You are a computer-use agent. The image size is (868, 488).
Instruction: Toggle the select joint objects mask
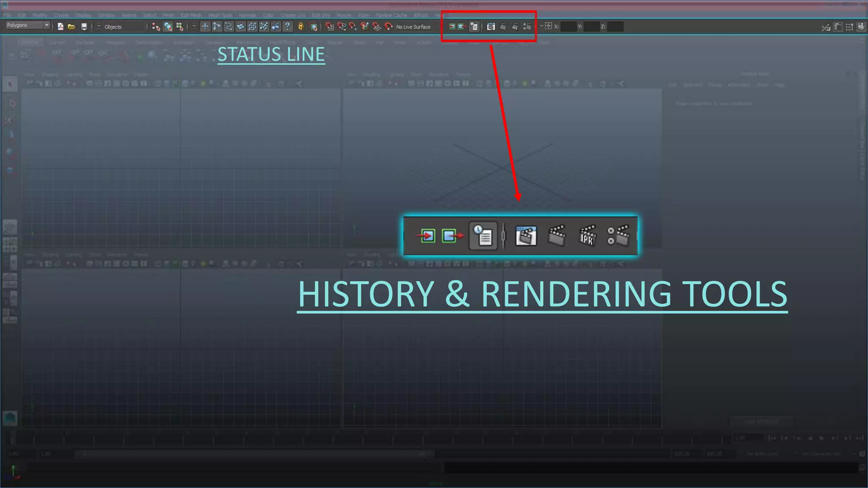tap(217, 27)
